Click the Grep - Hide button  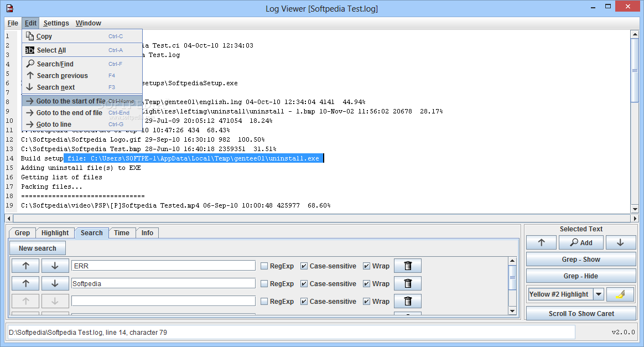coord(581,276)
